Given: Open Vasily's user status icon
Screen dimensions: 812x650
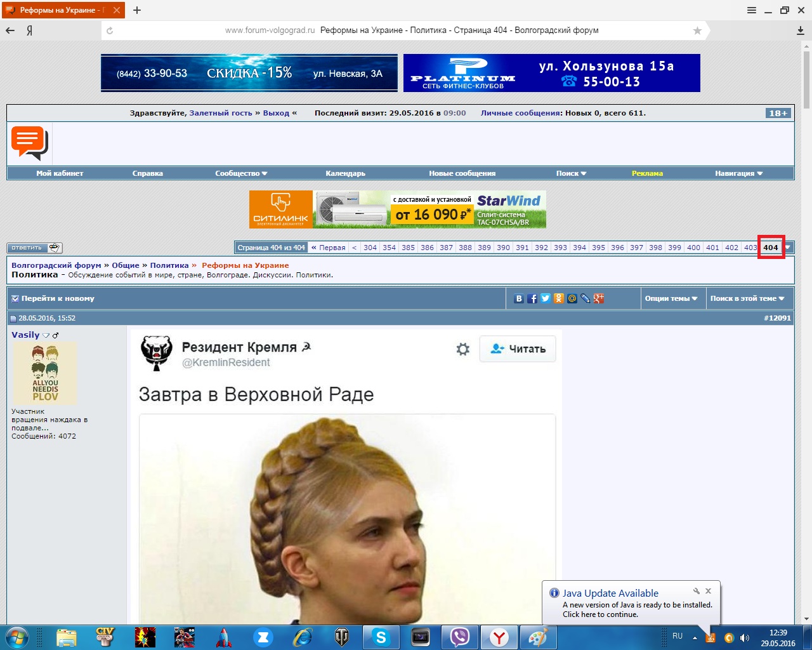Looking at the screenshot, I should pos(46,335).
